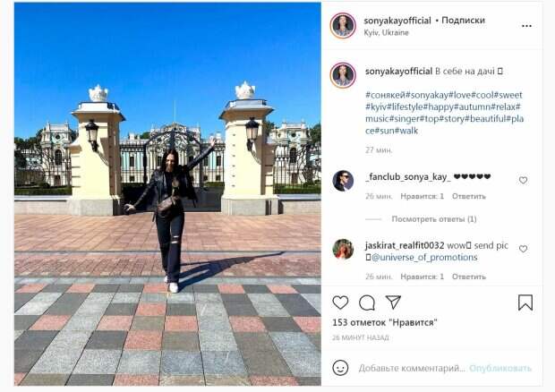Click the Подписки following button

463,21
